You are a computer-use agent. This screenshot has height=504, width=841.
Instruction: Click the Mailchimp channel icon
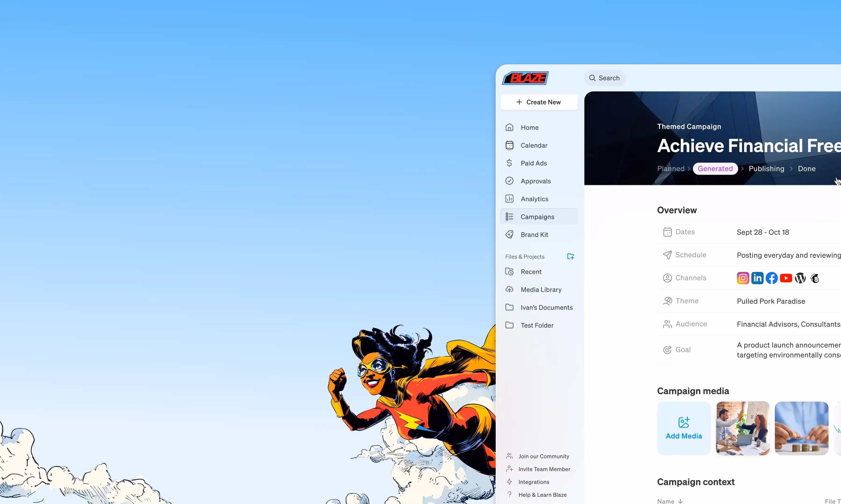click(x=815, y=278)
